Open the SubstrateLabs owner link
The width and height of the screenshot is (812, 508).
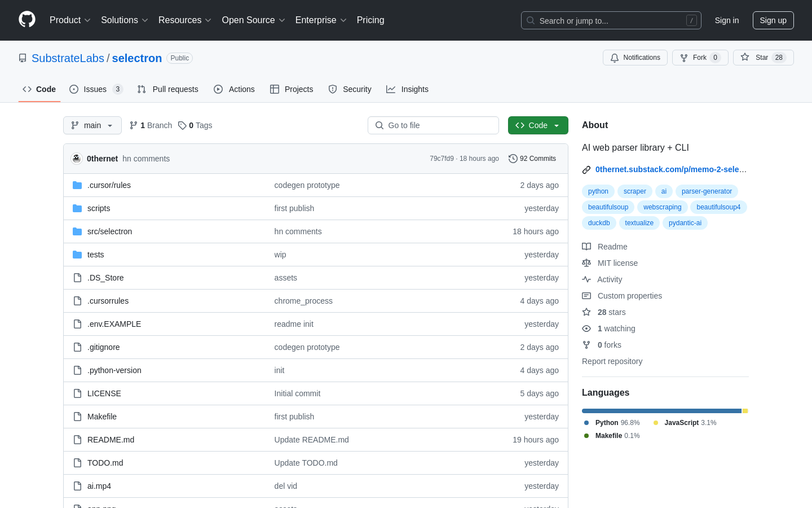coord(68,58)
